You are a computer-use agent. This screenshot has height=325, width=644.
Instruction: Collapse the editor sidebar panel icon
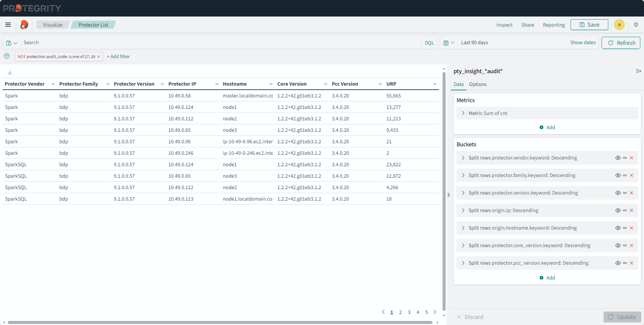[x=638, y=71]
